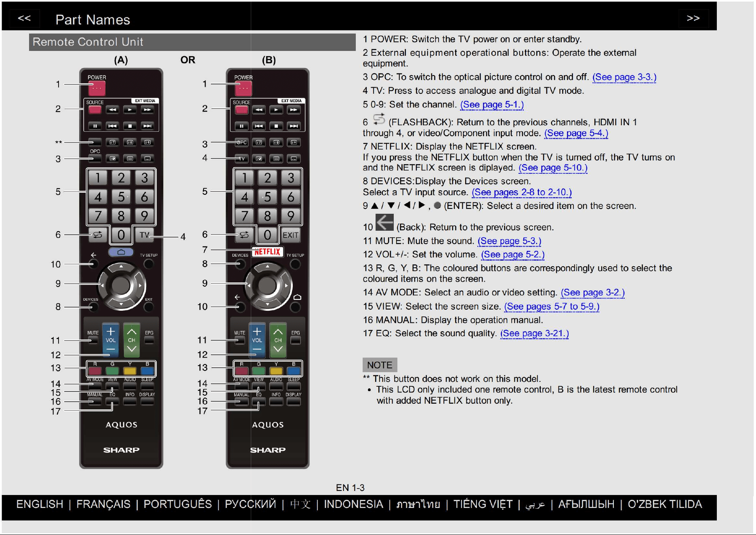
Task: Click MUTE button on remote B
Action: [x=240, y=340]
